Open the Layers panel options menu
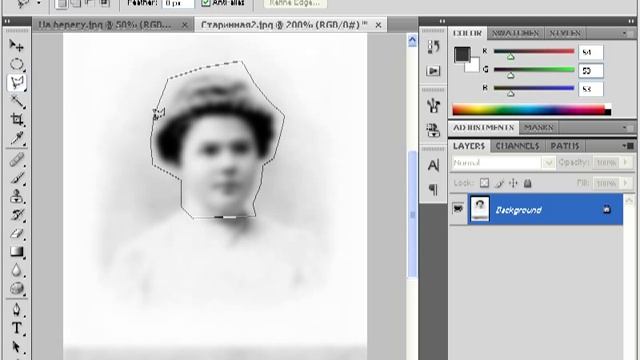The height and width of the screenshot is (360, 640). point(627,146)
